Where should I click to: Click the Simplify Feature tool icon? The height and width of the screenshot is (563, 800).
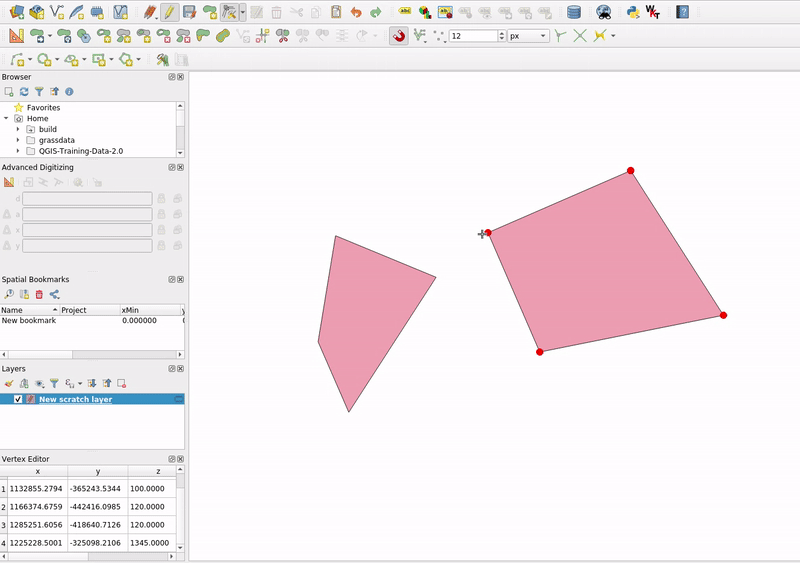coord(84,35)
